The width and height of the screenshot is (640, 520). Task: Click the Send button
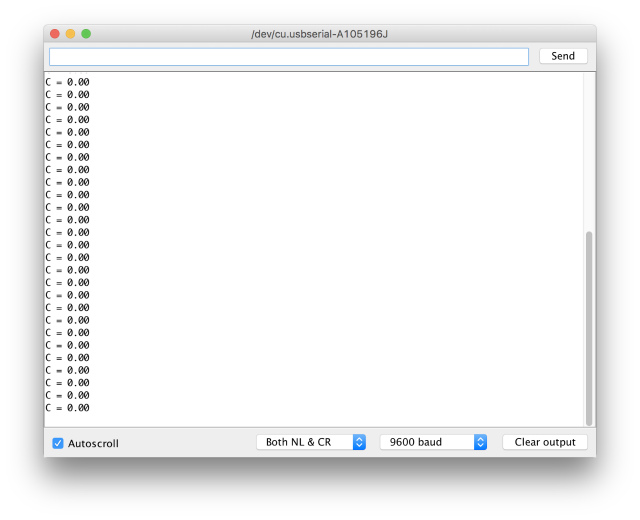point(563,56)
